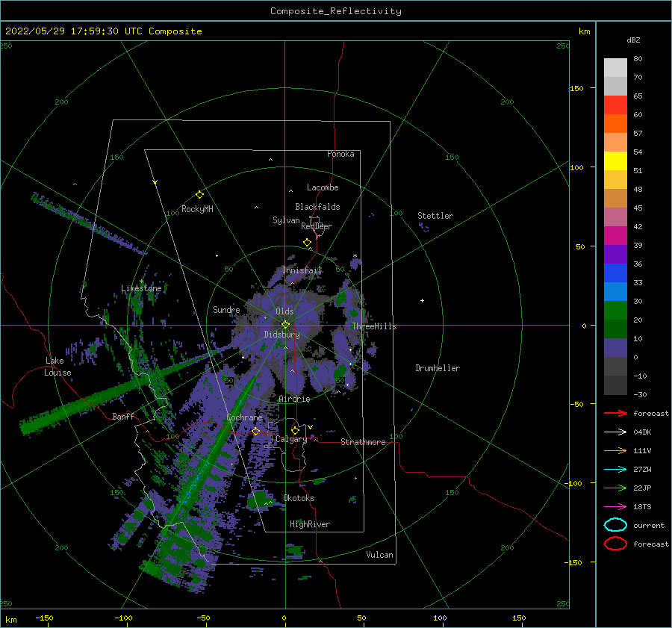Click the Sylvan label
Viewport: 672px width, 628px height.
[x=286, y=220]
